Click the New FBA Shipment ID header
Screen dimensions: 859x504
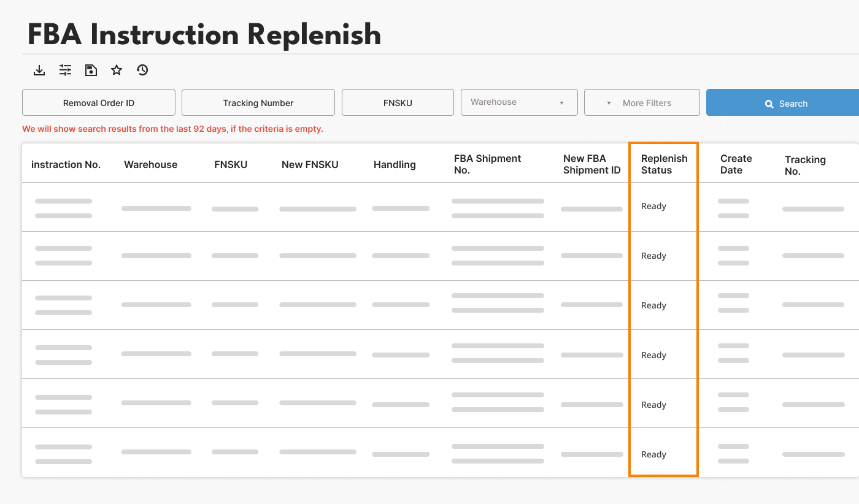tap(591, 164)
